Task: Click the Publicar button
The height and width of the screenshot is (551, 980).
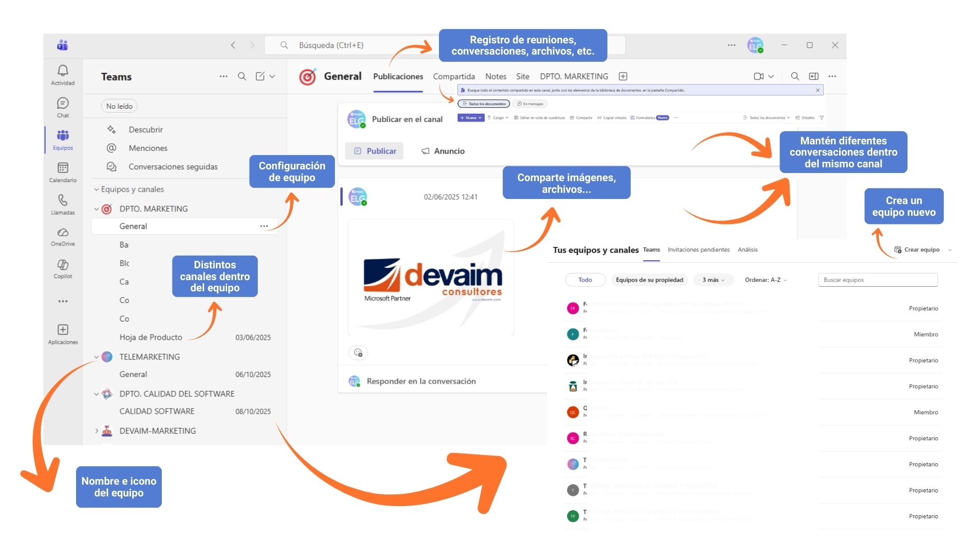Action: click(375, 151)
